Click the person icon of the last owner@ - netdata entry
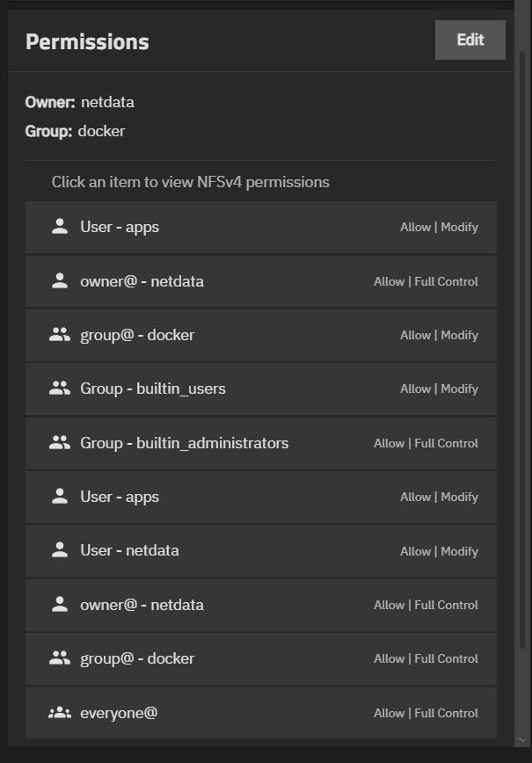Screen dimensions: 532x763 pyautogui.click(x=60, y=605)
